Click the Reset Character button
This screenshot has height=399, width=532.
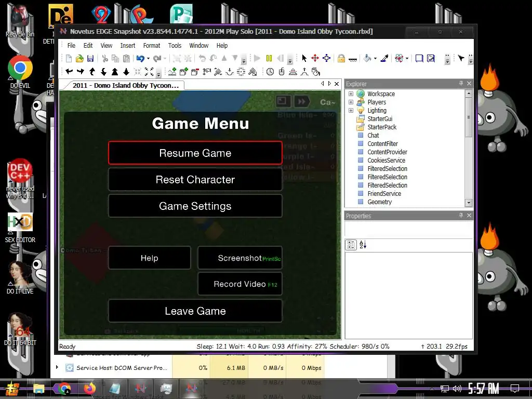pyautogui.click(x=195, y=179)
